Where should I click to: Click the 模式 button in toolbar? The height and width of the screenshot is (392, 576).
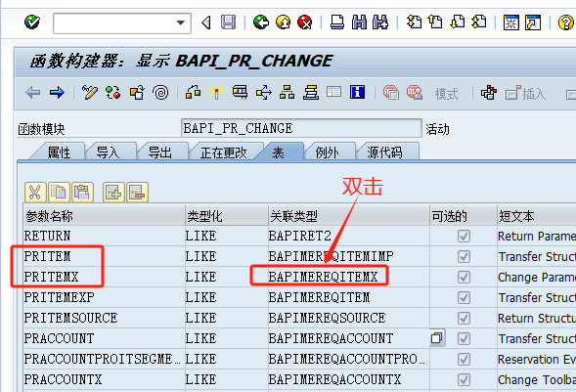tap(446, 94)
